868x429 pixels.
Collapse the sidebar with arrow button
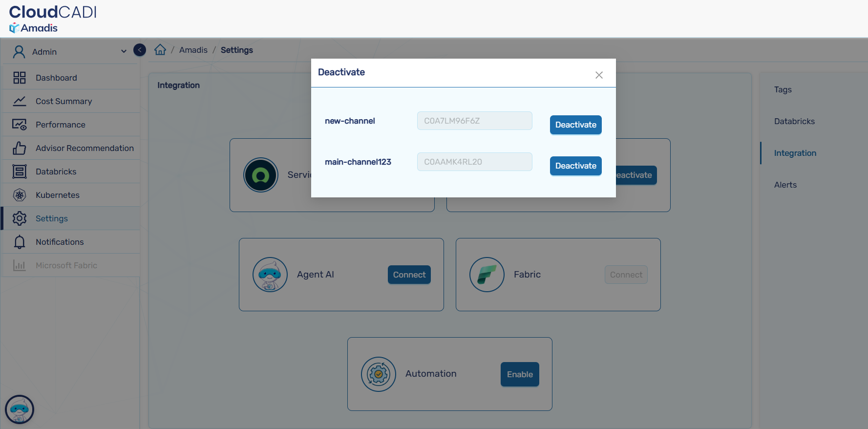point(140,50)
